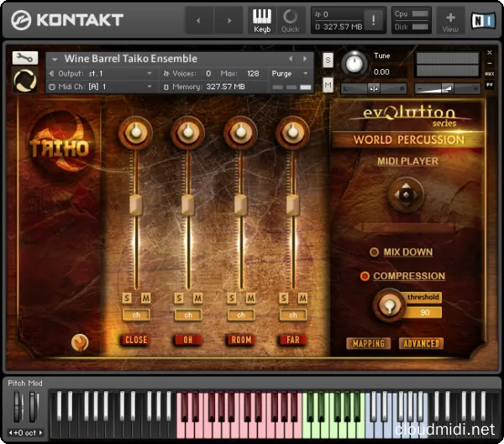
Task: Click the exclamation panic button
Action: pos(373,20)
